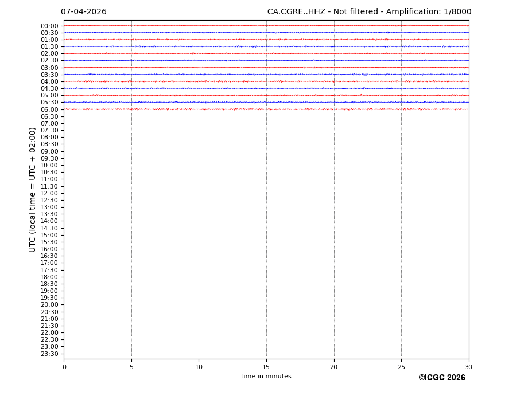Click the 09:00 hour label
This screenshot has height=399, width=532.
coord(49,151)
